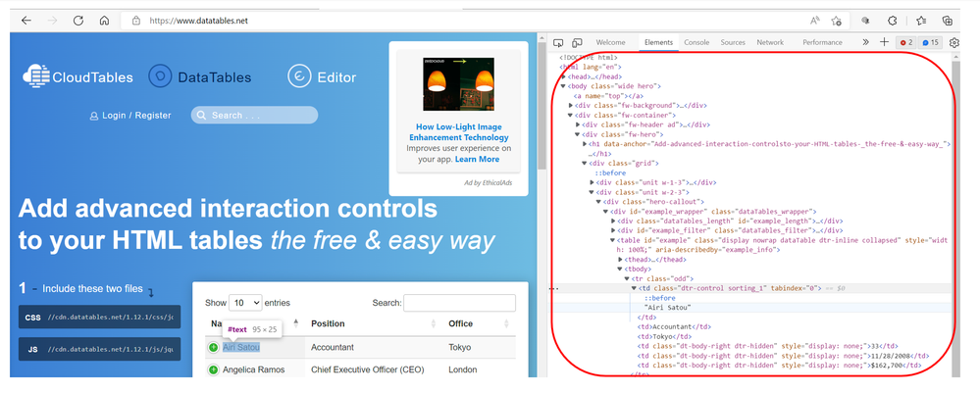Add a new DevTools tool with plus

(x=884, y=42)
